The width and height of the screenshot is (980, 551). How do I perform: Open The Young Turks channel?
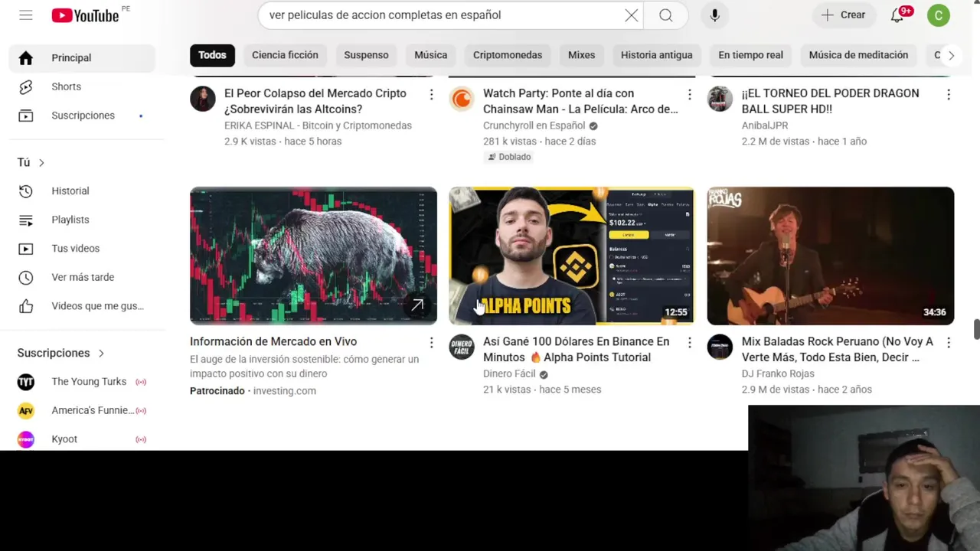pyautogui.click(x=82, y=382)
